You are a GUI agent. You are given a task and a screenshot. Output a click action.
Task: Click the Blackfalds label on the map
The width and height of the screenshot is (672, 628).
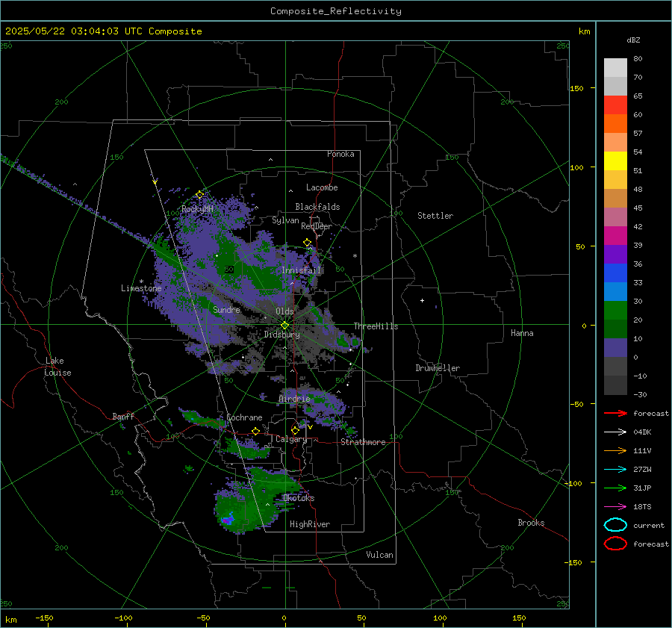point(317,207)
